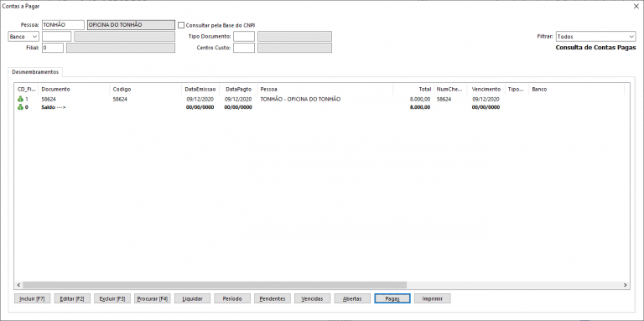The width and height of the screenshot is (644, 321).
Task: Focus the Banco code input field
Action: [57, 37]
